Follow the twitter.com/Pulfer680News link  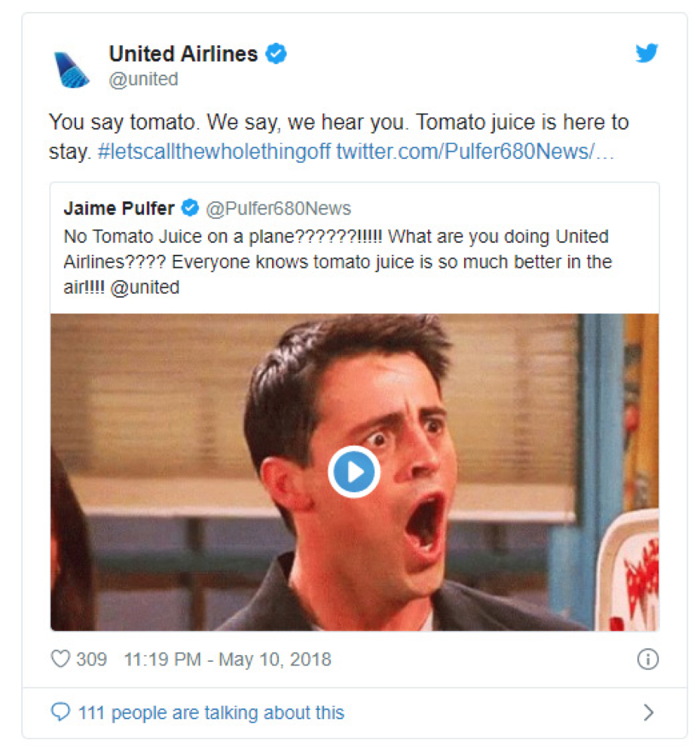pos(475,151)
